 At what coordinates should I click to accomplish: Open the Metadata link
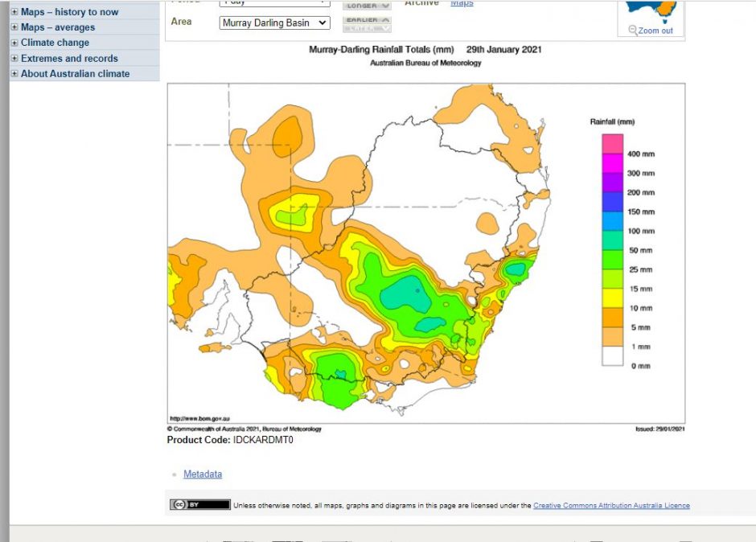click(203, 474)
